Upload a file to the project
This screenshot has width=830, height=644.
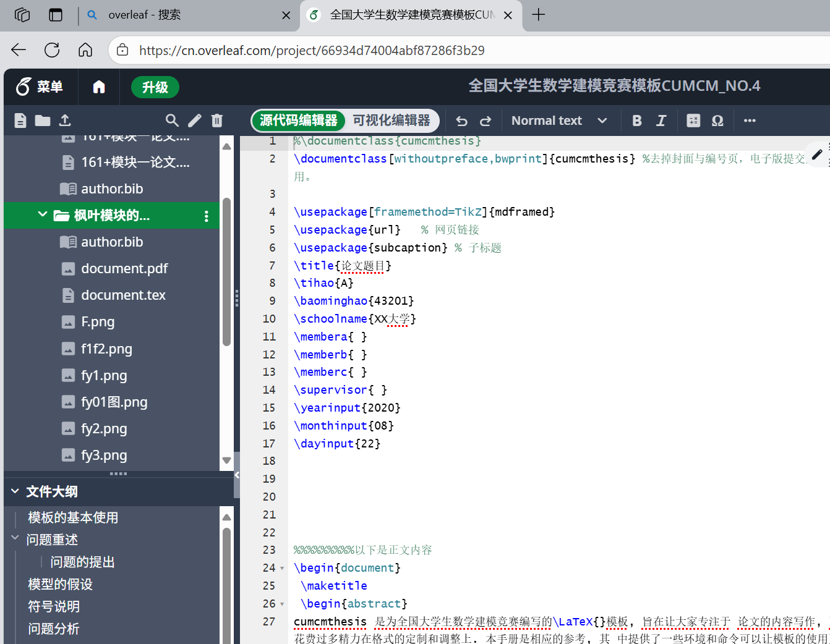click(65, 121)
